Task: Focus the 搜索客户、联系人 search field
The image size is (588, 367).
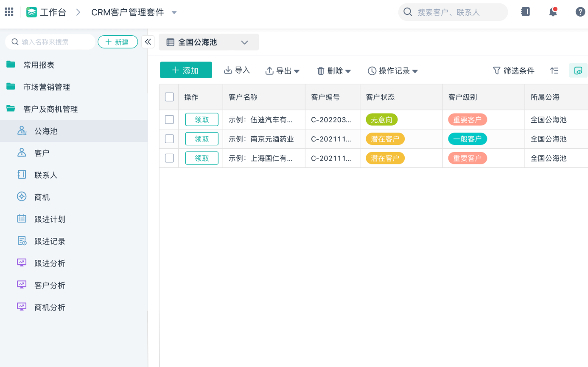Action: [453, 12]
